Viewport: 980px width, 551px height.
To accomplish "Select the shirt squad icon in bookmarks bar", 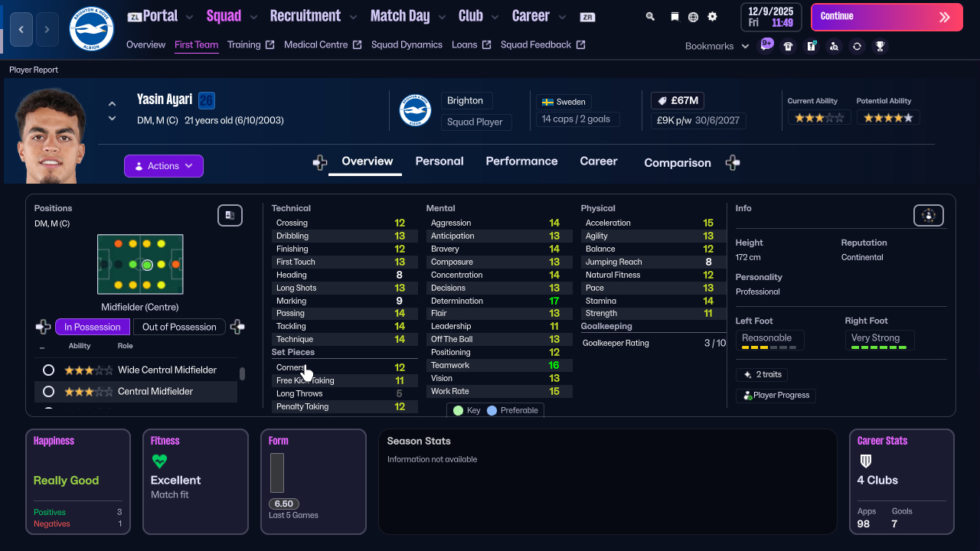I will pos(789,46).
